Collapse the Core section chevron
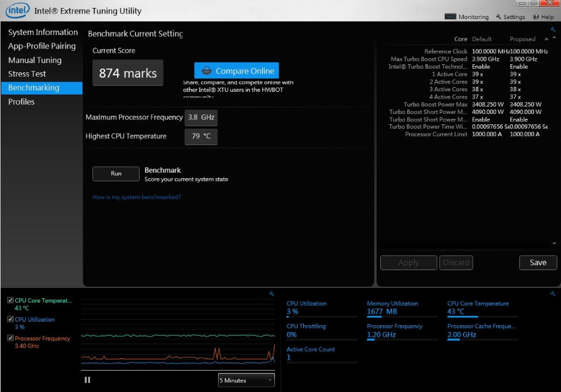The image size is (561, 392). 546,39
